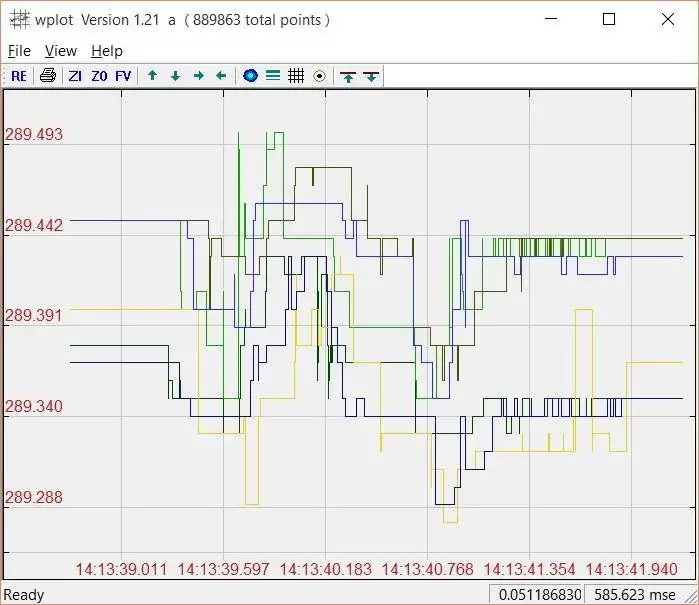This screenshot has height=605, width=699.
Task: Zoom out with the ZO button
Action: pos(99,76)
